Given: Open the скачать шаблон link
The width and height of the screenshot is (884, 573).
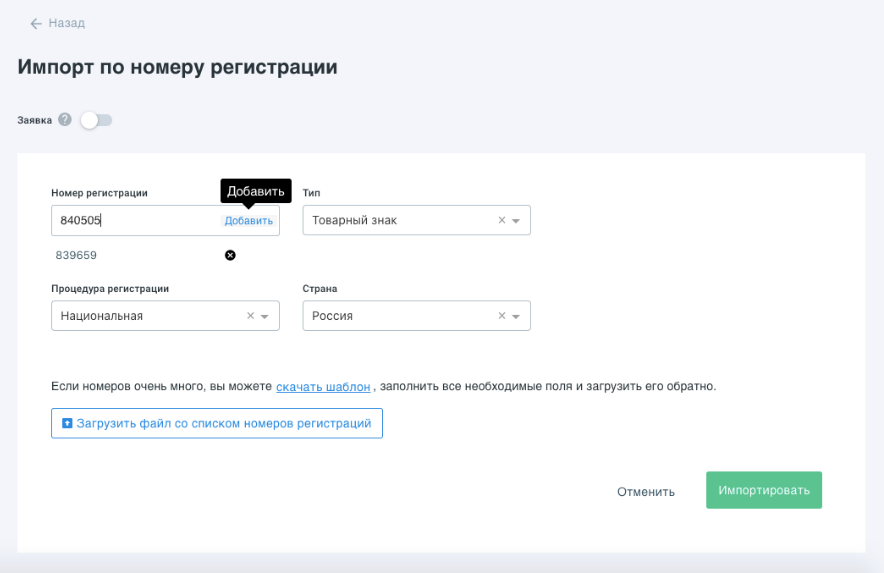Looking at the screenshot, I should point(323,386).
